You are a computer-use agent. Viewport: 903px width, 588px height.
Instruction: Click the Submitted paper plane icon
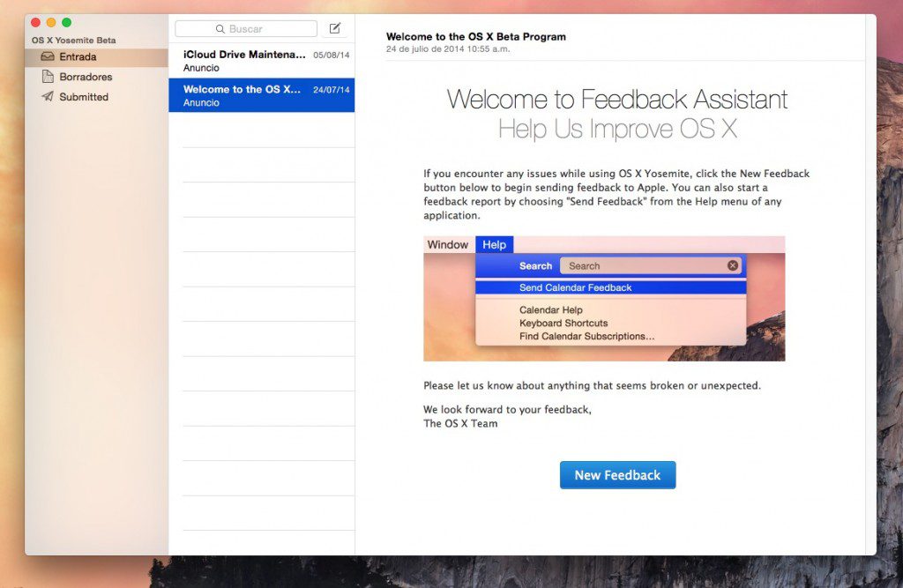(x=48, y=96)
